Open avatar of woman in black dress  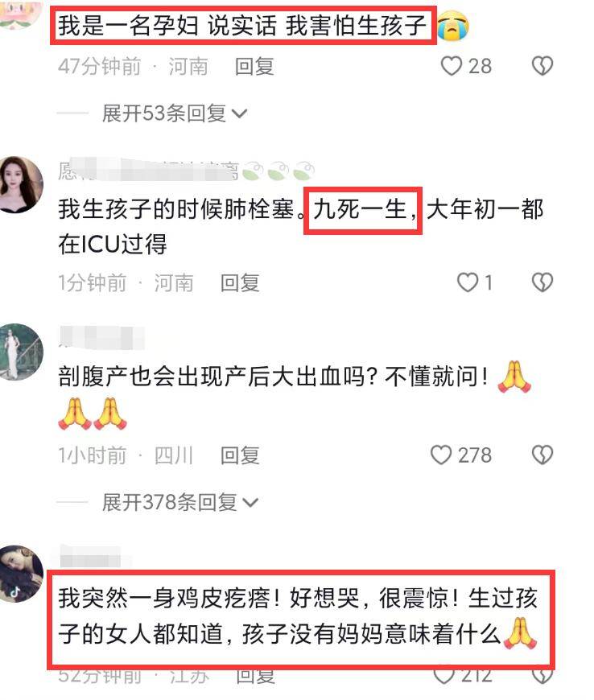(x=19, y=184)
